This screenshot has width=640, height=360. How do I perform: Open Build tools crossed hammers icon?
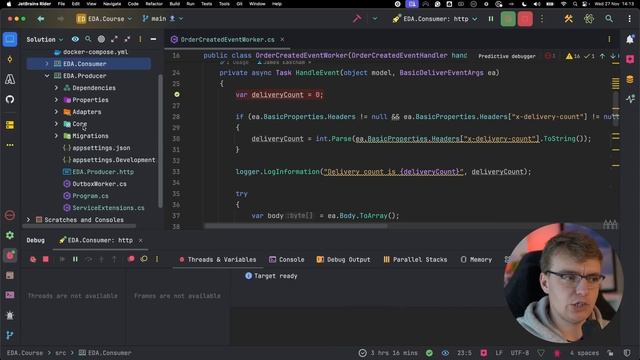pyautogui.click(x=568, y=19)
